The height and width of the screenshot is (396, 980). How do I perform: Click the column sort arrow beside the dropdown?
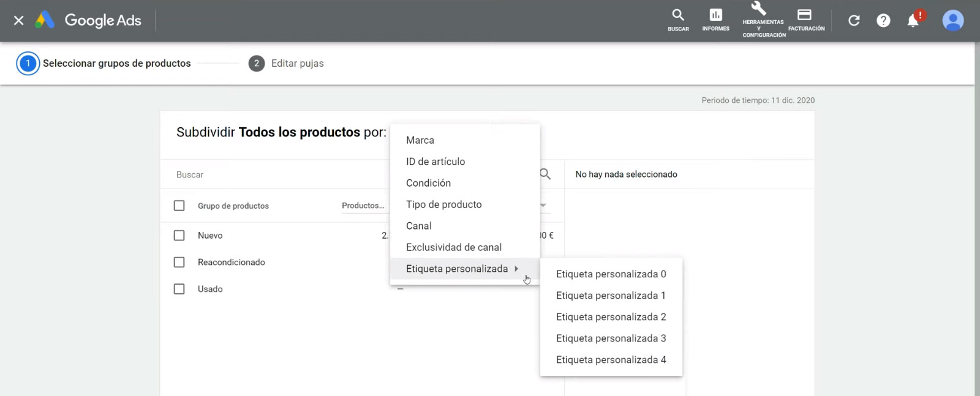pos(543,206)
